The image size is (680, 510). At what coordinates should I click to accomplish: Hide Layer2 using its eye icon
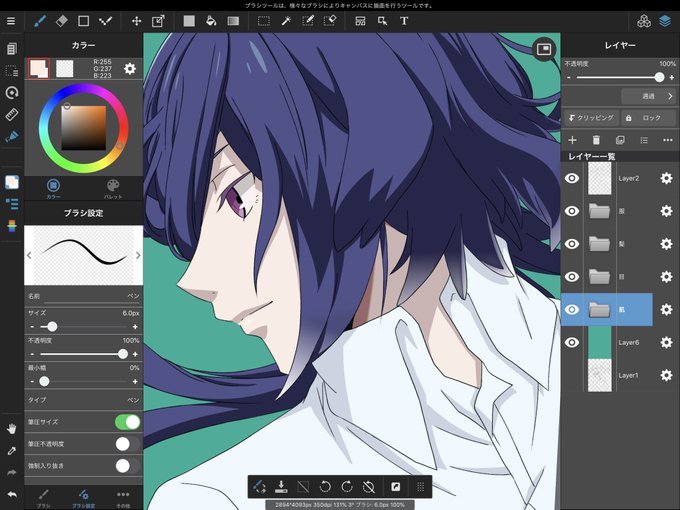(572, 178)
